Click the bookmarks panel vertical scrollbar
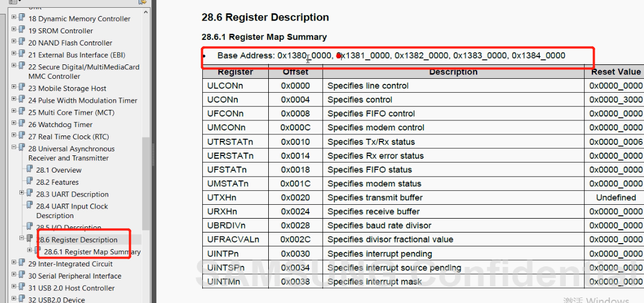Viewport: 644px width, 303px height. [x=146, y=183]
